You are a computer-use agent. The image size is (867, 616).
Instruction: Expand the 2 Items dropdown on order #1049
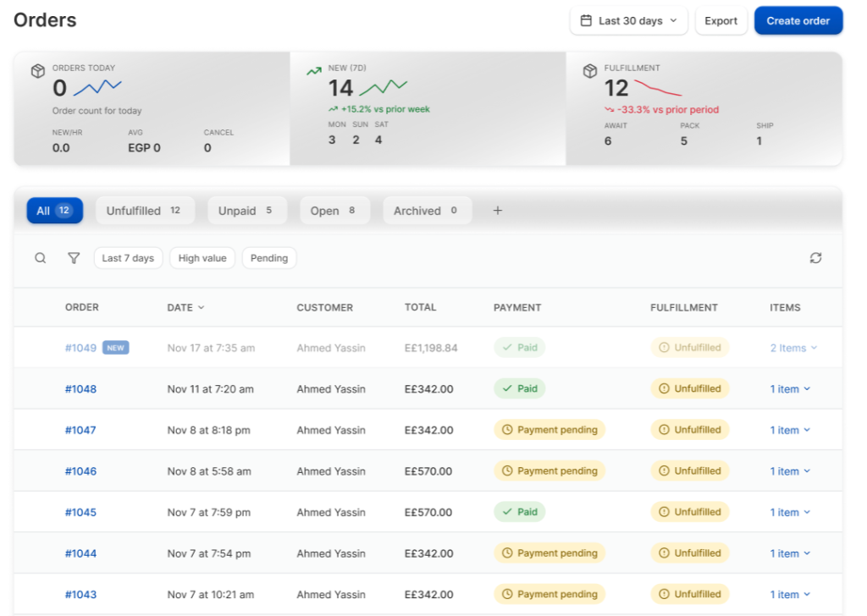click(792, 347)
